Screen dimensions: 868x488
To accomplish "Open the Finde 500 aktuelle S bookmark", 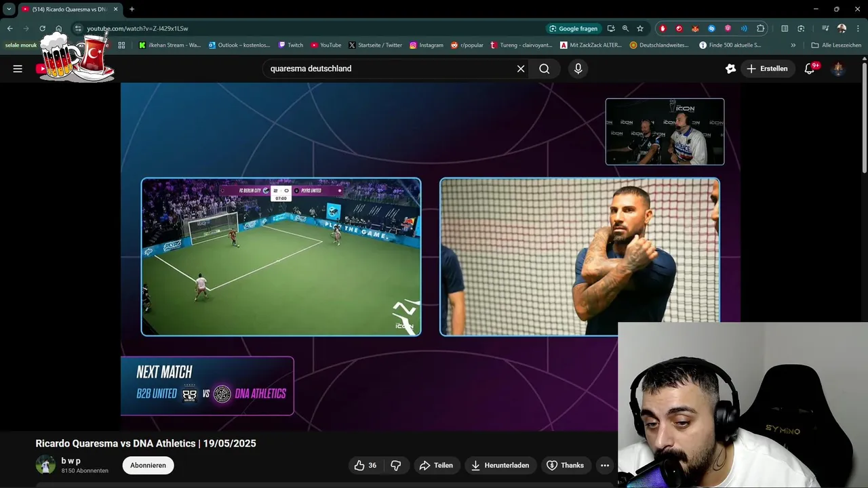I will coord(730,45).
